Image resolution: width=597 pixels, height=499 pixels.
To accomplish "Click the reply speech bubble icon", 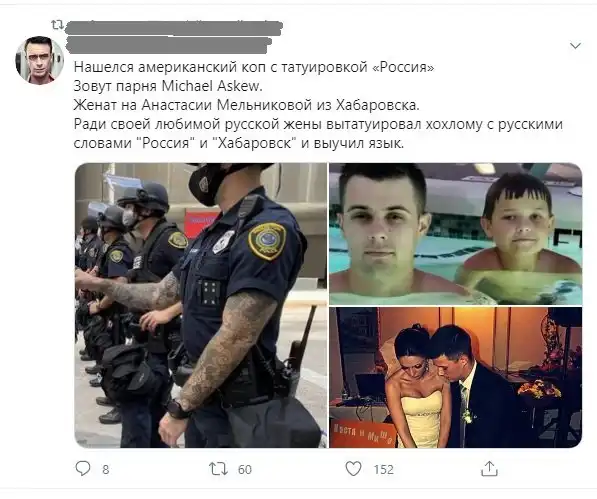I will [x=83, y=469].
